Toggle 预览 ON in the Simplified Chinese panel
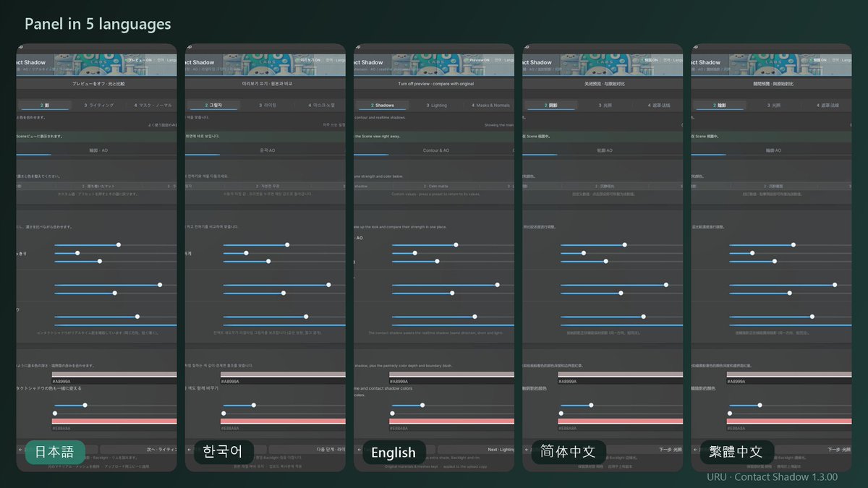This screenshot has height=488, width=868. click(650, 61)
